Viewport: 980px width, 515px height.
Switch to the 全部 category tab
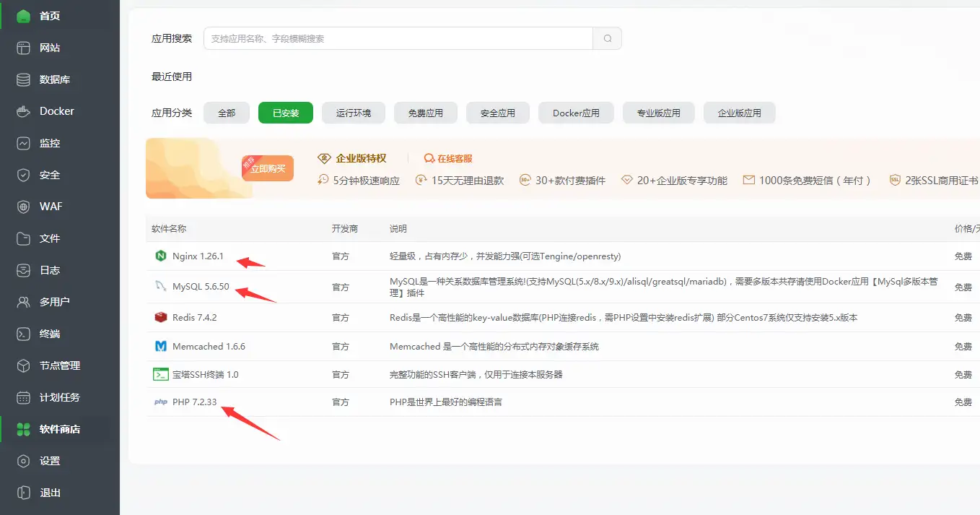(x=226, y=112)
